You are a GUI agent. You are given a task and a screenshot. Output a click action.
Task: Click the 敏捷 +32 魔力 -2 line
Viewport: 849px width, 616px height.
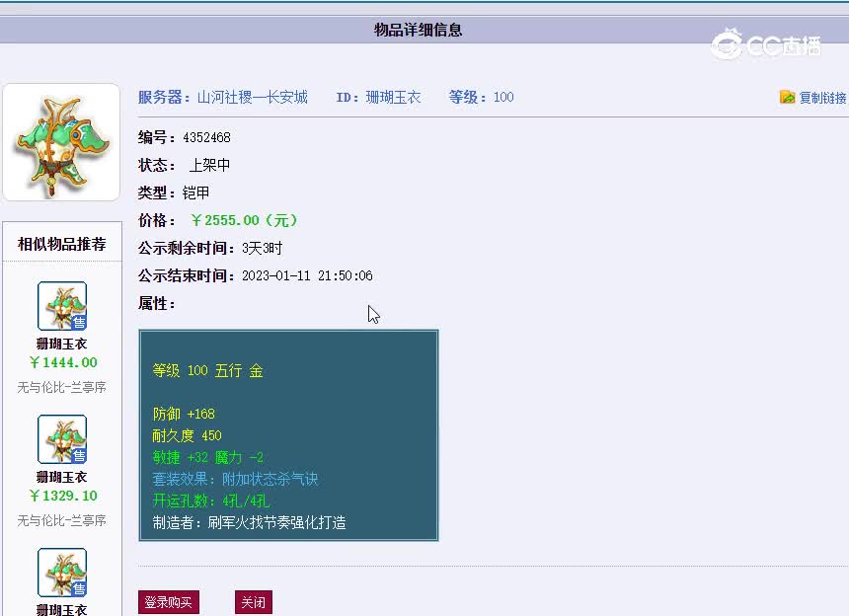[x=208, y=457]
